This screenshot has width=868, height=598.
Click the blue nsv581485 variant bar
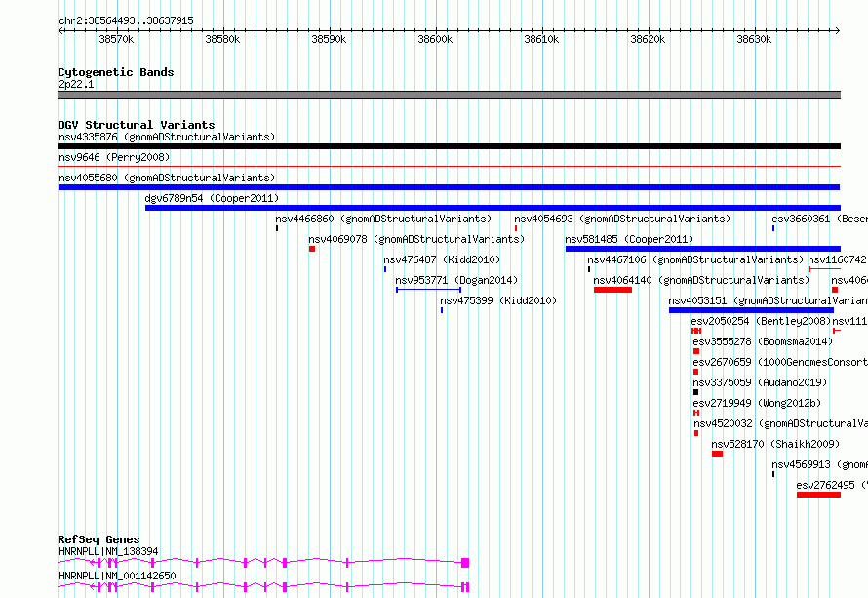click(x=703, y=249)
